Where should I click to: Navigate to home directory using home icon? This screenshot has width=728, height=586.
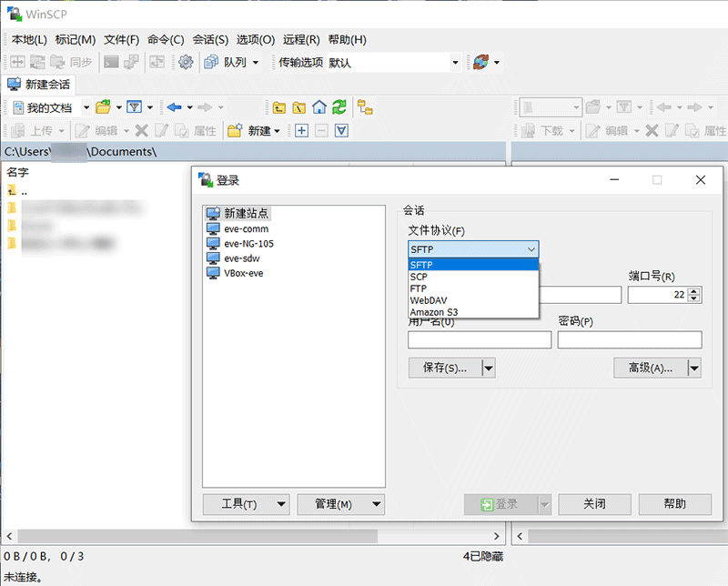coord(318,106)
